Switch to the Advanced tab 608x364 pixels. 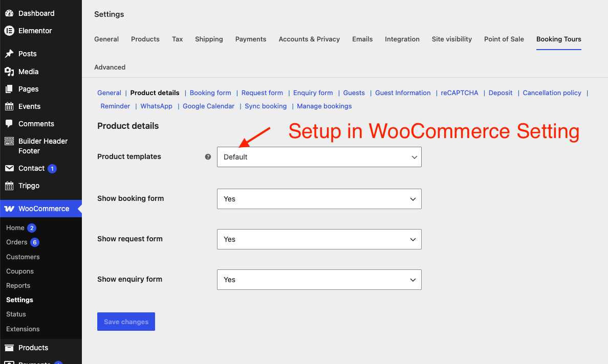[110, 67]
